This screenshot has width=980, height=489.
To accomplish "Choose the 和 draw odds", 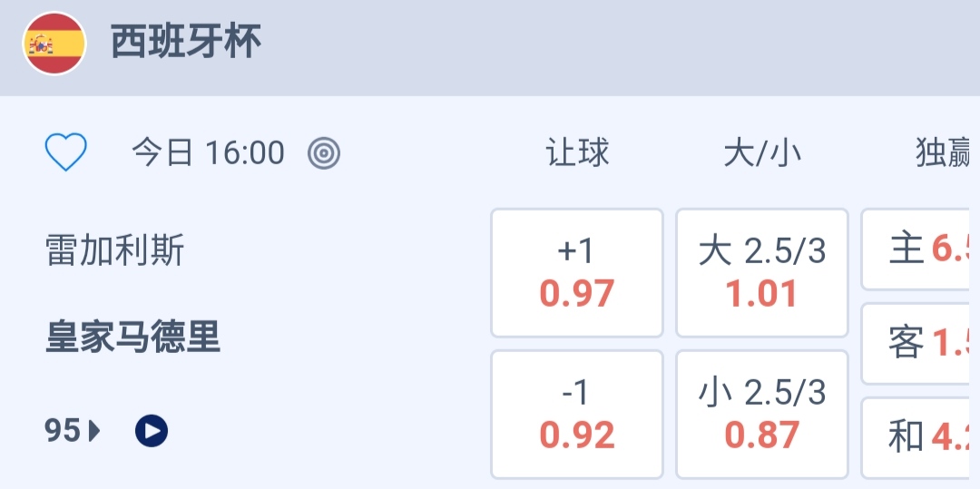I will pyautogui.click(x=920, y=438).
